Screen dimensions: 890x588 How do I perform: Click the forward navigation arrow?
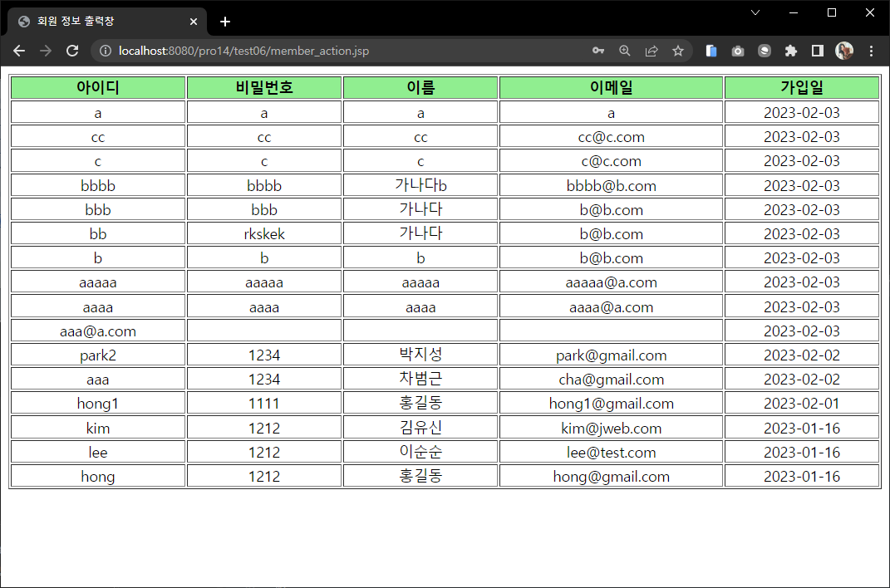[x=46, y=51]
